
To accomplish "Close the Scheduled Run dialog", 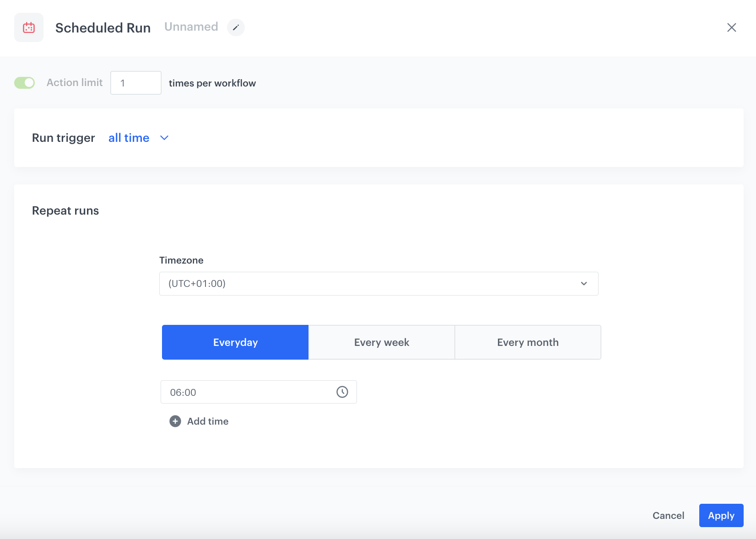I will (732, 27).
